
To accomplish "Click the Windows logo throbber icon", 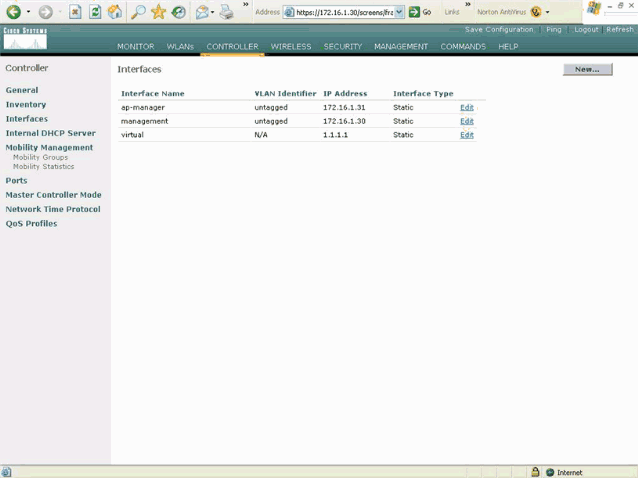I will [594, 8].
